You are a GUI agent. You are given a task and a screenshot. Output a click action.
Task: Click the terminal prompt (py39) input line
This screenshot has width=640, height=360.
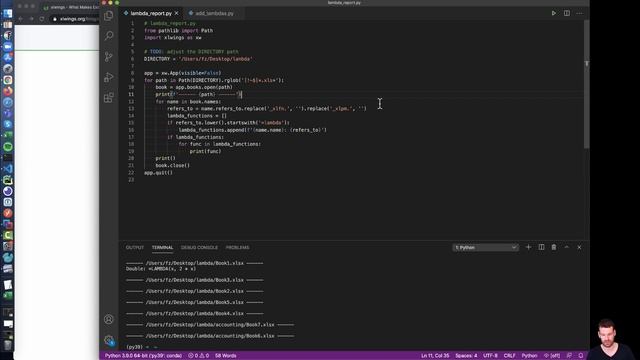point(142,347)
